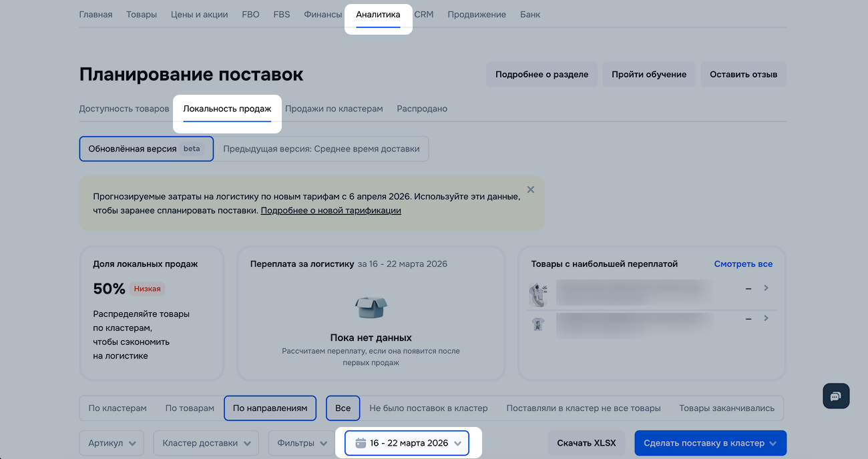Click the Скачать XLSX button

click(586, 443)
